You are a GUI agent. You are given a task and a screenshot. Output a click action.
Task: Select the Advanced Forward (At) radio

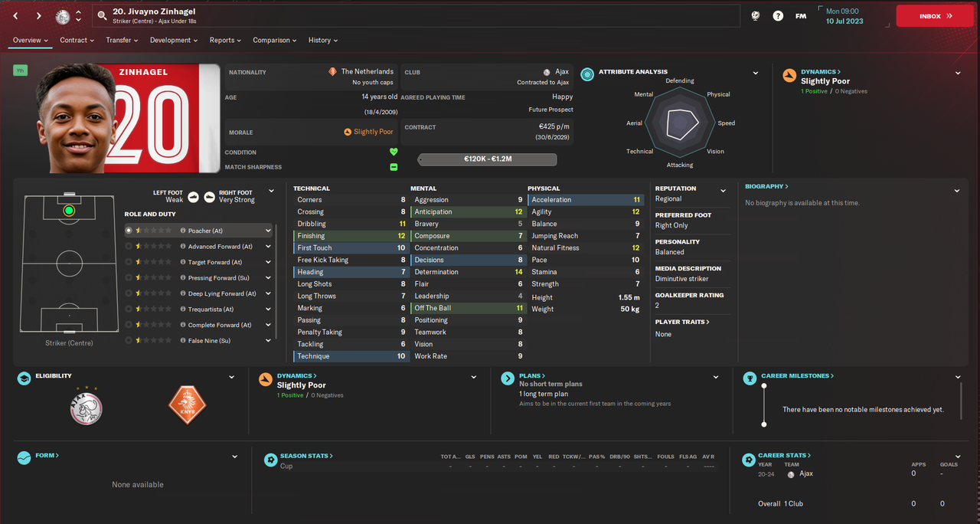click(x=129, y=246)
